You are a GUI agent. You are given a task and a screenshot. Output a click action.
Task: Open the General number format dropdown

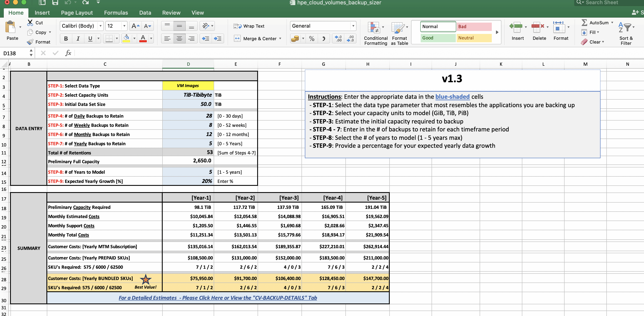click(353, 26)
